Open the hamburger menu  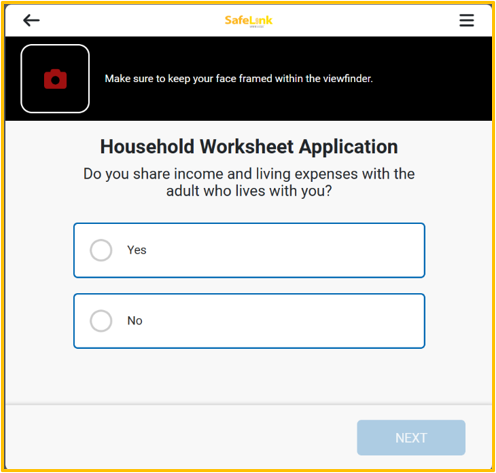[x=466, y=20]
